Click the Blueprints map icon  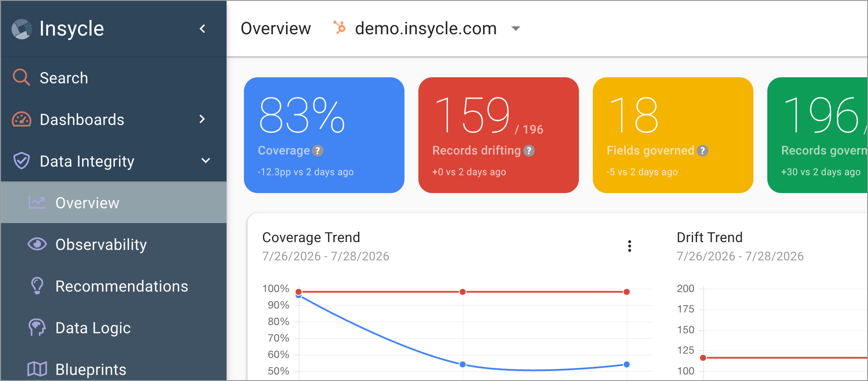click(x=37, y=369)
